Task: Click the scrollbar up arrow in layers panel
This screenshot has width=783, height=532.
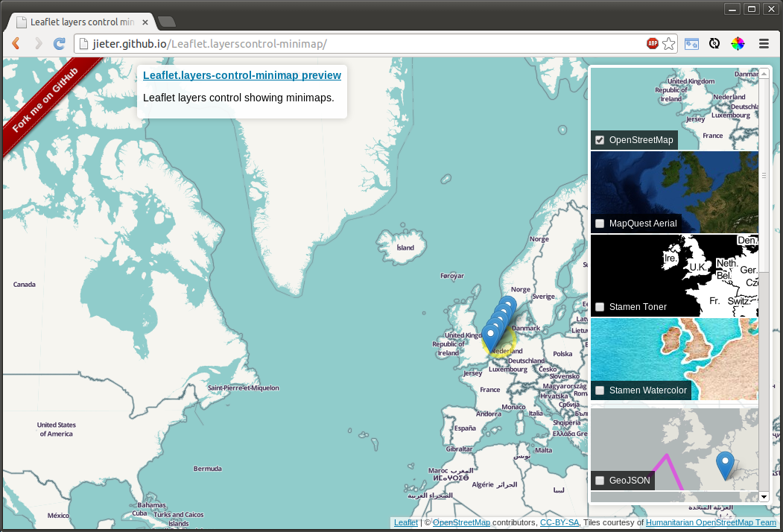Action: pos(763,72)
